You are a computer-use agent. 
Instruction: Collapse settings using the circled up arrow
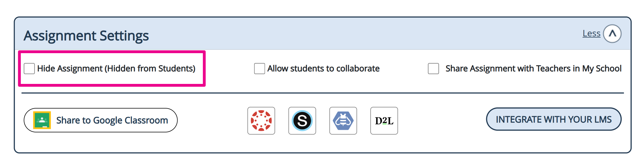click(612, 34)
